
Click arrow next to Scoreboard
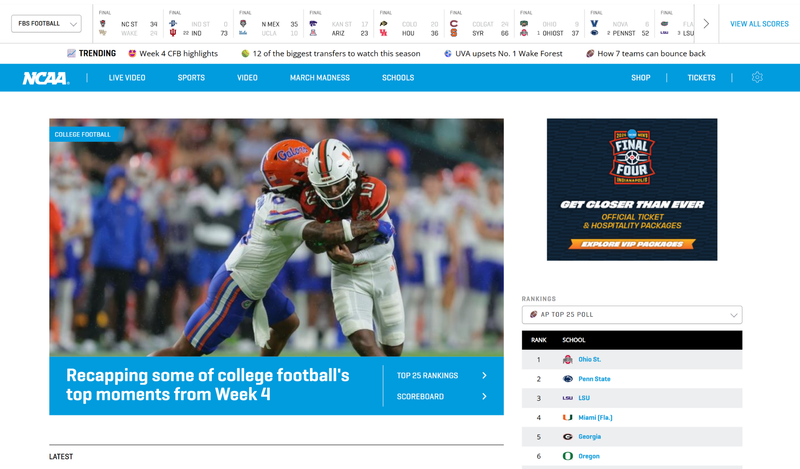click(x=484, y=397)
